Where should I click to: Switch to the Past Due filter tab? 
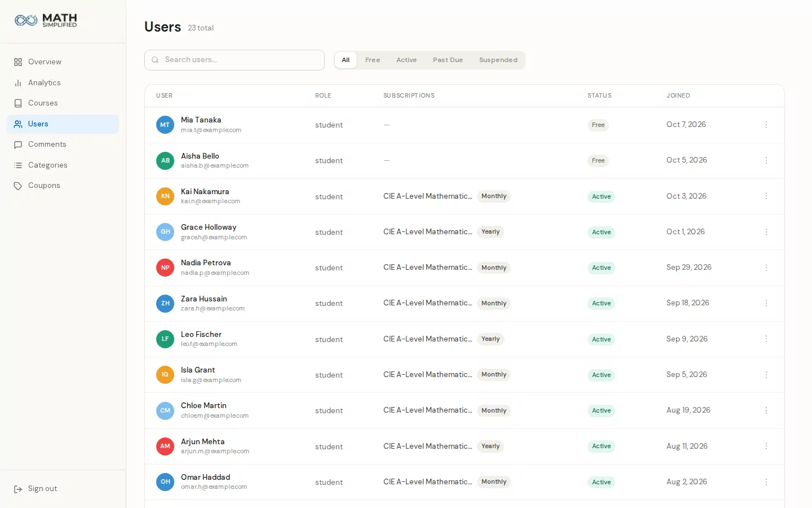[448, 60]
